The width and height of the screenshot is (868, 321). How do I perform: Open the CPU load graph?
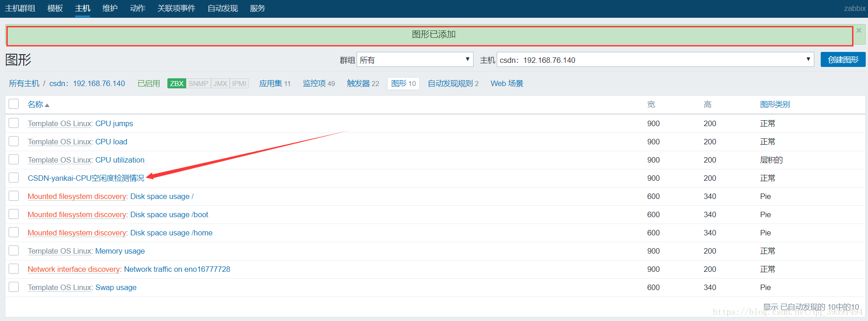(111, 142)
